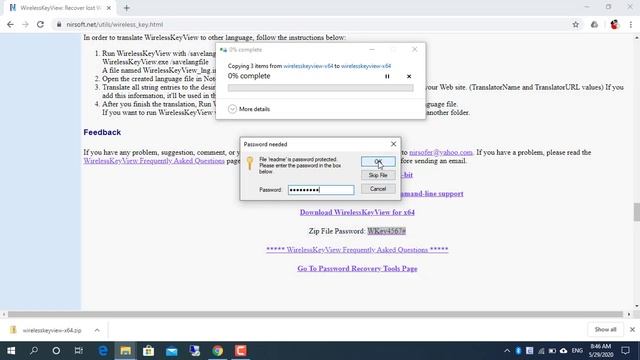The height and width of the screenshot is (360, 640).
Task: Expand More details in the copy dialog
Action: click(249, 109)
